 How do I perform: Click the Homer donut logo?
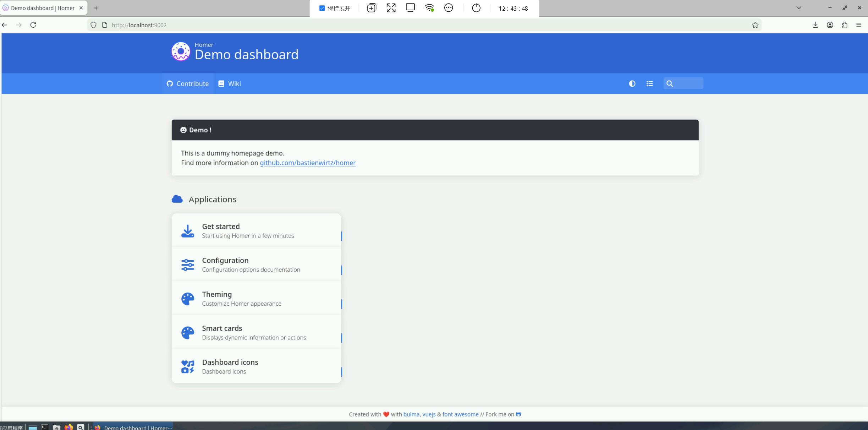pyautogui.click(x=181, y=52)
